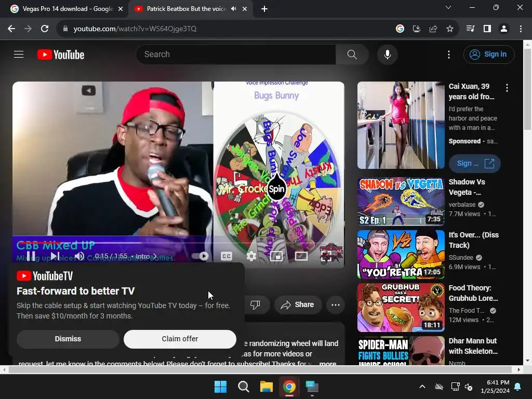
Task: Visit verbalase channel name
Action: [462, 205]
